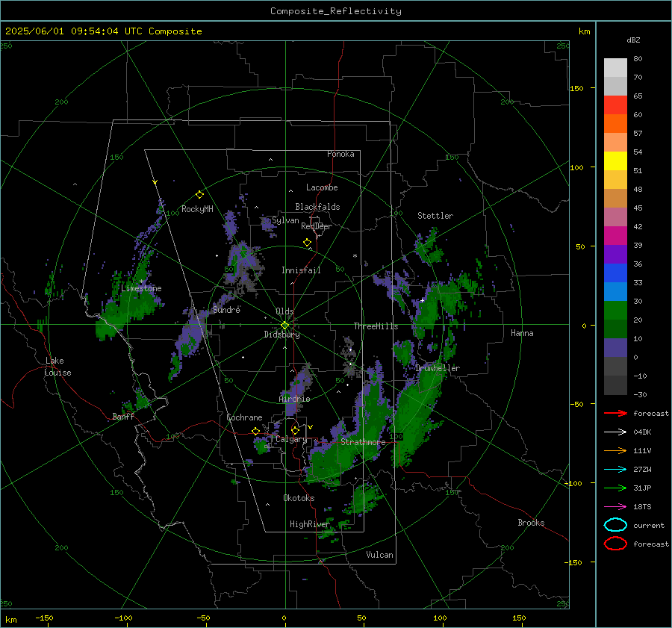Select the RockyMH label
This screenshot has height=628, width=672.
(x=197, y=209)
